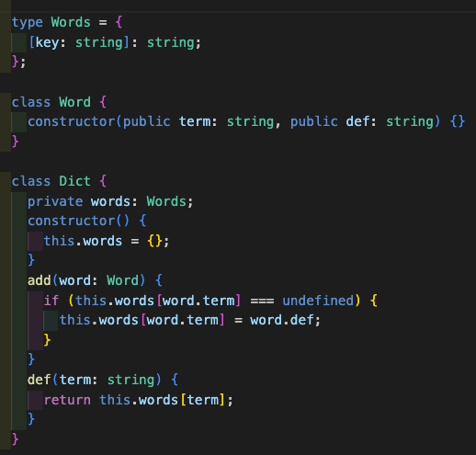The height and width of the screenshot is (455, 476).
Task: Click '[key: string]: string;' index signature line
Action: (115, 43)
